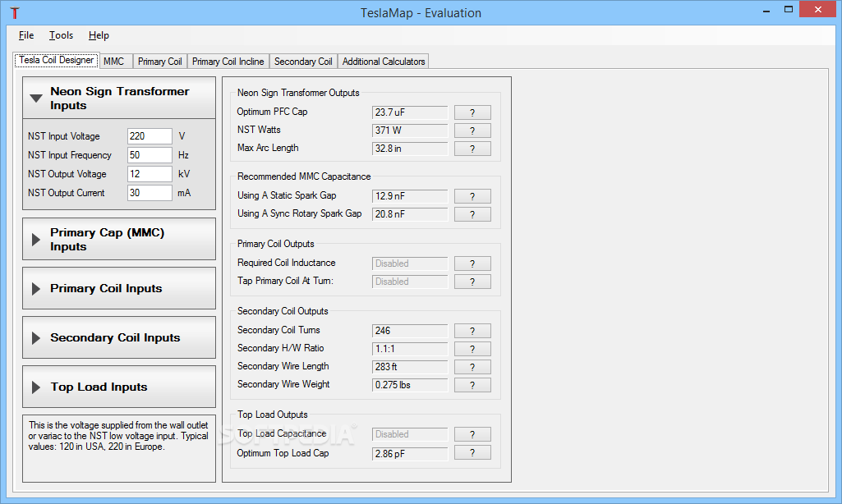842x504 pixels.
Task: Open help for Secondary Coil Turns
Action: click(472, 331)
